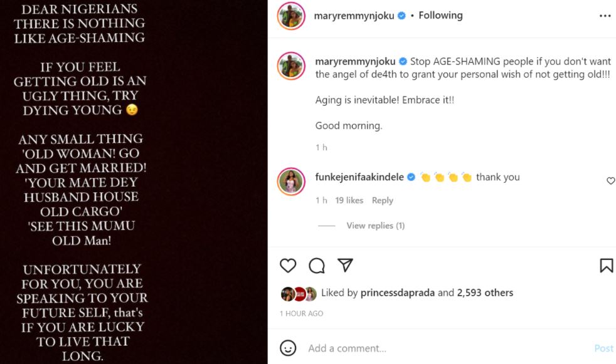Focus the Add a comment field
This screenshot has width=616, height=364.
tap(439, 348)
